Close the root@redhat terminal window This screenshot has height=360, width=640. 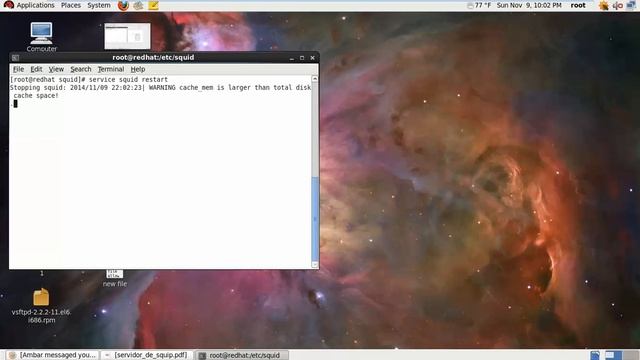(313, 58)
